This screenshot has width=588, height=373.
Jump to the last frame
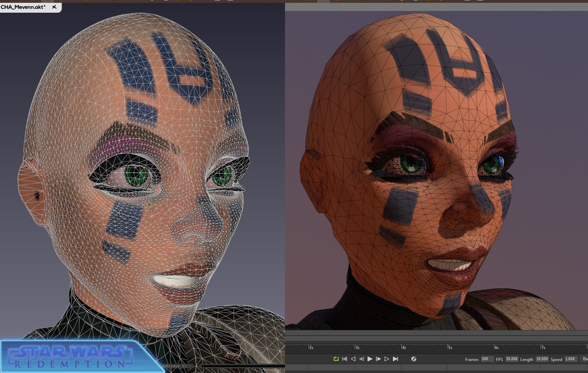395,359
